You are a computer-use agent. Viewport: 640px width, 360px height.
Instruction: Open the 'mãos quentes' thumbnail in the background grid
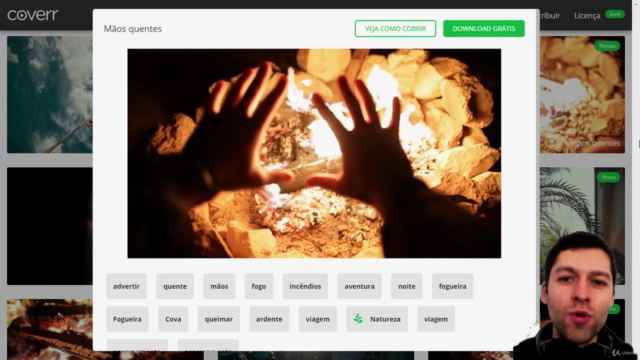582,95
